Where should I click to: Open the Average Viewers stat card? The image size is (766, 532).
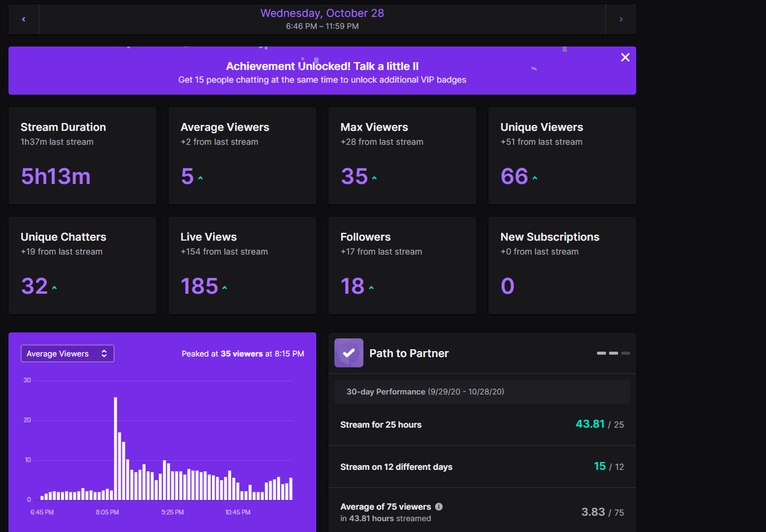pyautogui.click(x=242, y=156)
